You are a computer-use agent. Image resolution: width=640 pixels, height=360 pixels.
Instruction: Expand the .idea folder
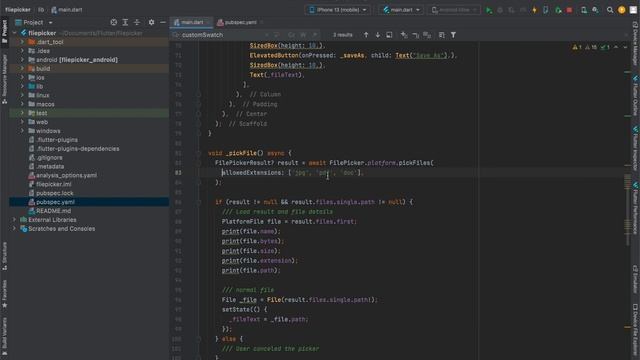[22, 51]
